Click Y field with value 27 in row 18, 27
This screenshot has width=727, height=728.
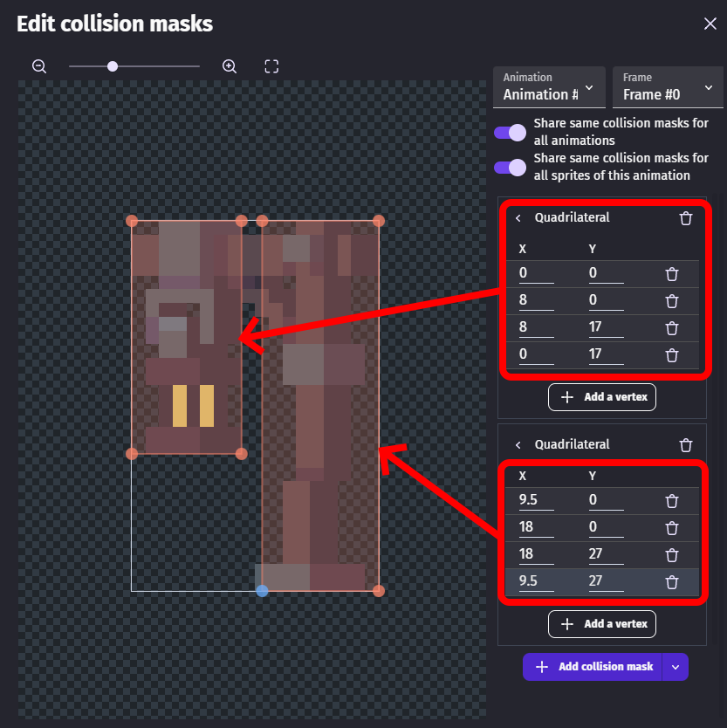click(606, 554)
